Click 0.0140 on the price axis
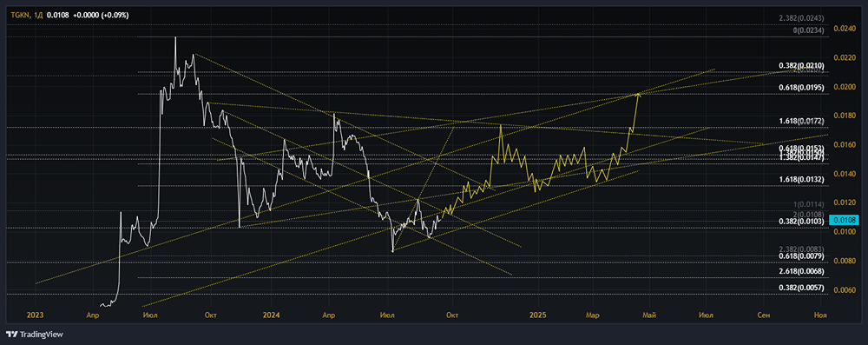This screenshot has width=868, height=345. [845, 174]
